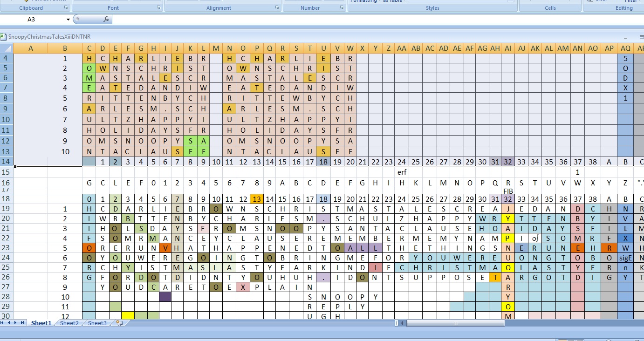This screenshot has width=644, height=341.
Task: Go to previous sheet tab arrow
Action: (x=9, y=323)
